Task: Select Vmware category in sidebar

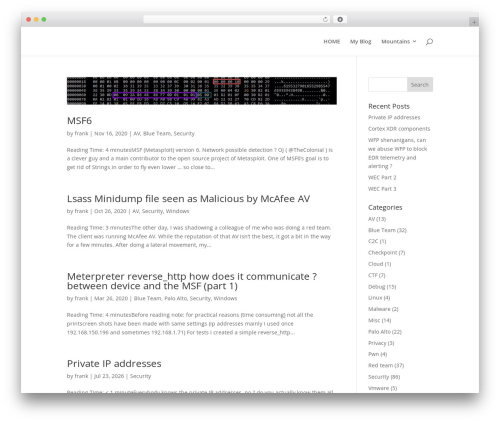Action: 378,388
